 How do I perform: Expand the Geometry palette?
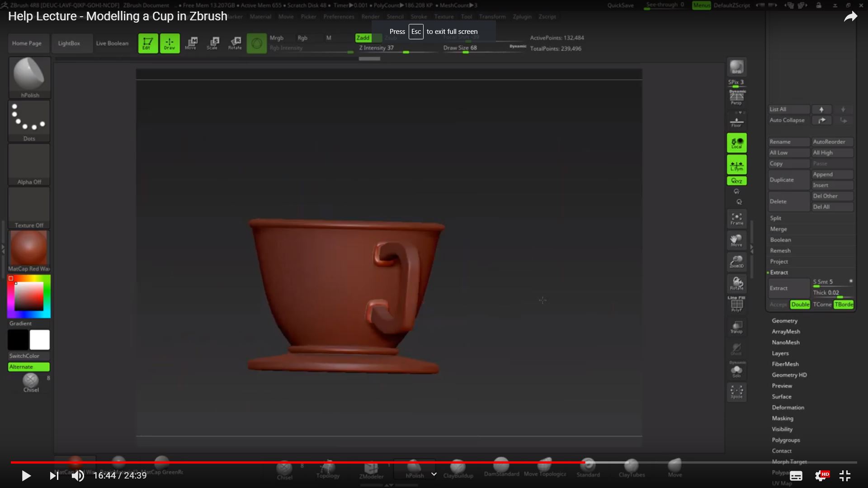click(785, 321)
